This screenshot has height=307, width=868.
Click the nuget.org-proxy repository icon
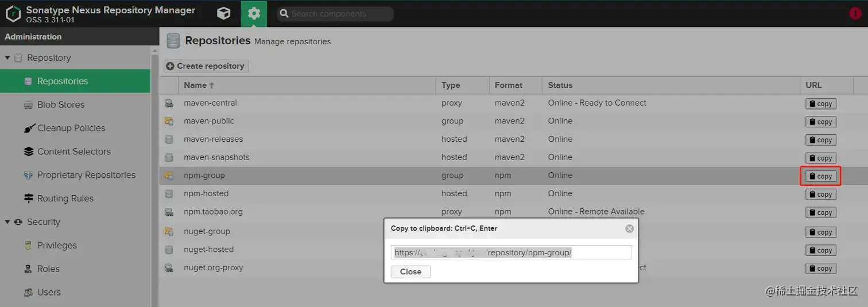point(169,268)
